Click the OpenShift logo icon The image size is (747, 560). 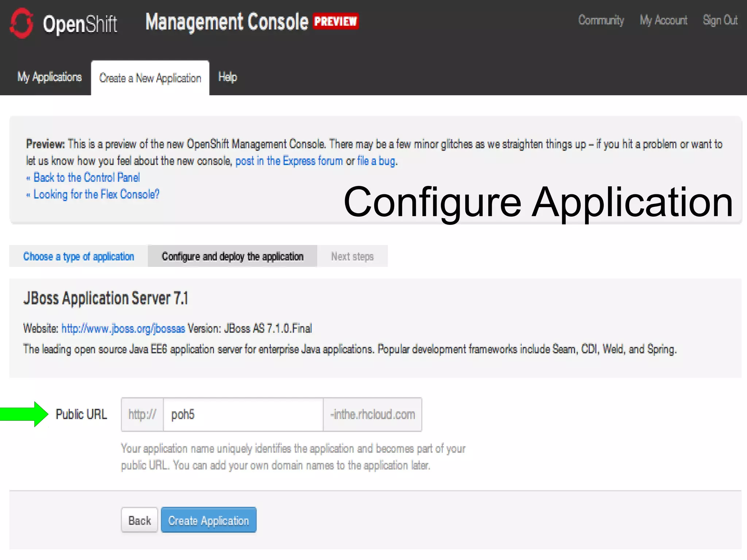[22, 23]
